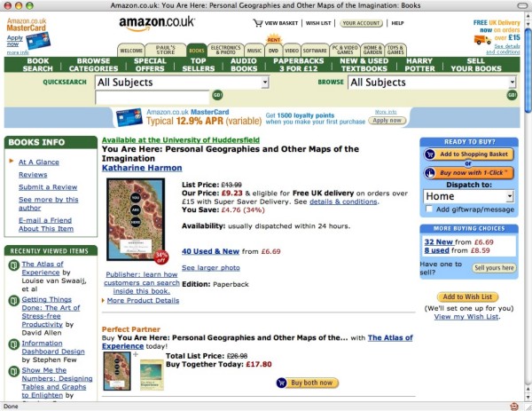Viewport: 532px width, 411px height.
Task: Open the quicksearch All Subjects dropdown
Action: tap(182, 82)
